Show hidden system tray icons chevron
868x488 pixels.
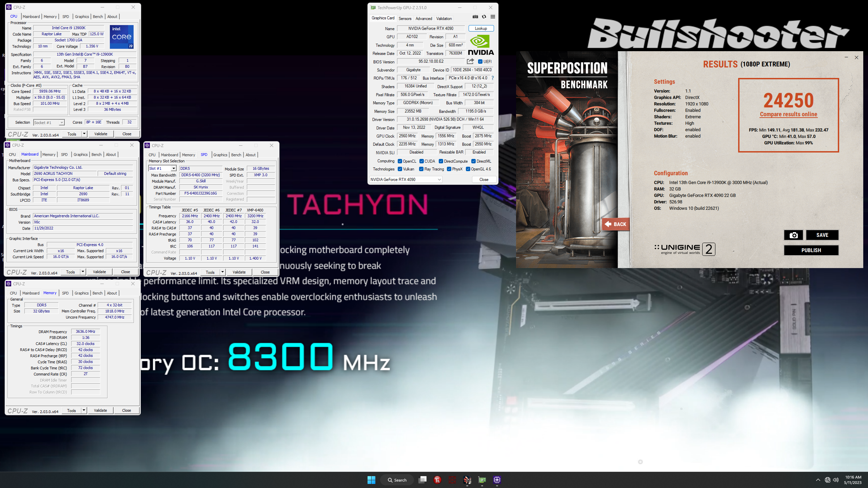tap(818, 480)
